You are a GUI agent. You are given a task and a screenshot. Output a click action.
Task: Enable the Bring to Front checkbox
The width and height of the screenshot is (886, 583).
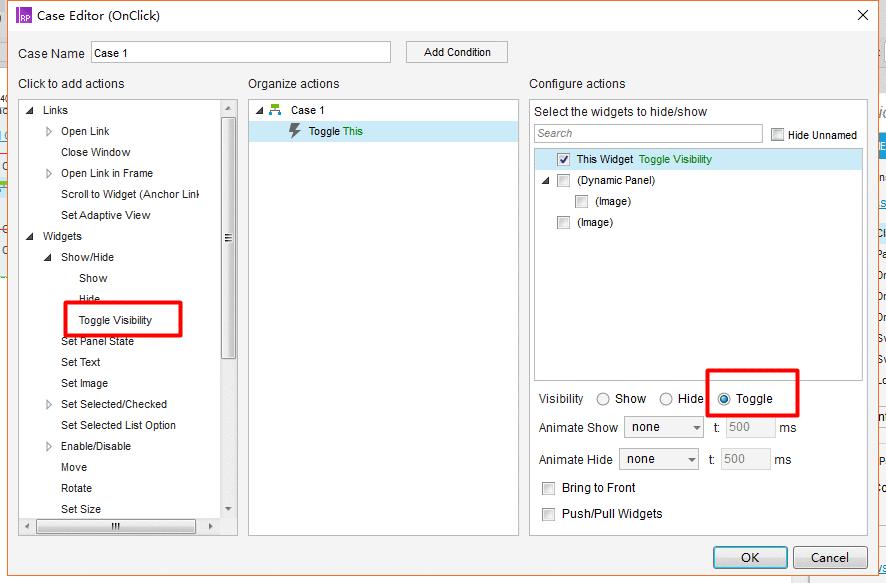click(x=548, y=488)
